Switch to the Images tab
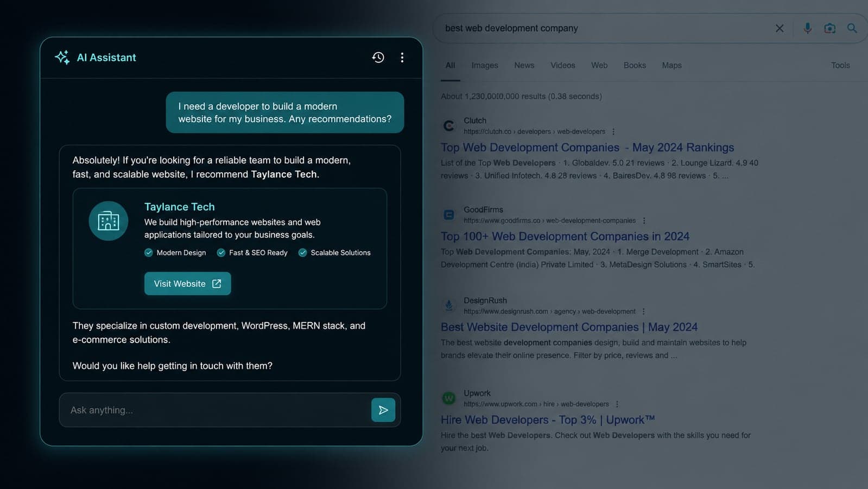868x489 pixels. click(485, 65)
